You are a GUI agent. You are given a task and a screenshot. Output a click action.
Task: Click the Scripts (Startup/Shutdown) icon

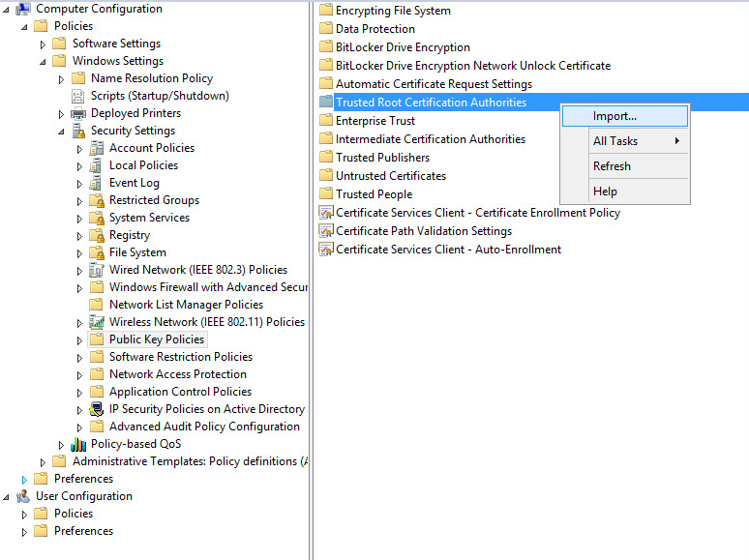[x=78, y=96]
